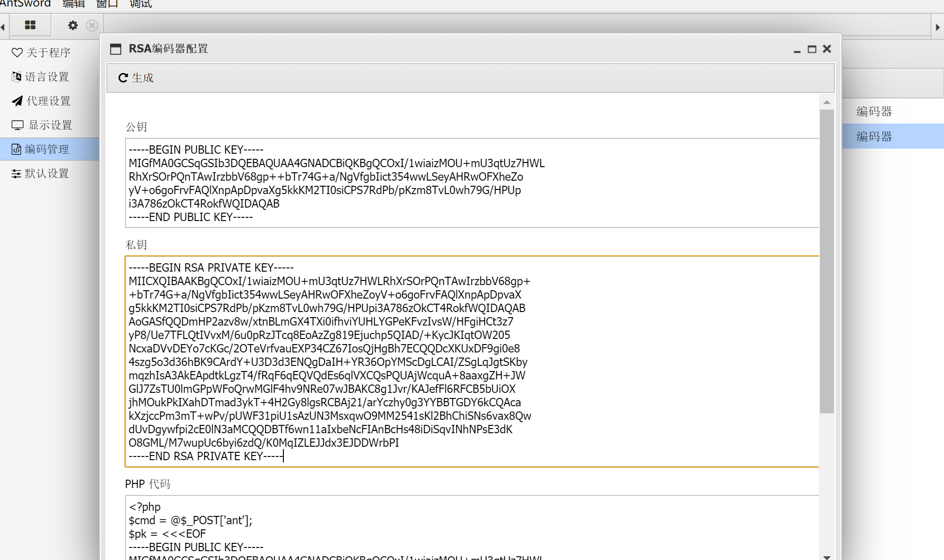Viewport: 944px width, 560px height.
Task: Click the refresh icon beside 生成
Action: tap(123, 78)
